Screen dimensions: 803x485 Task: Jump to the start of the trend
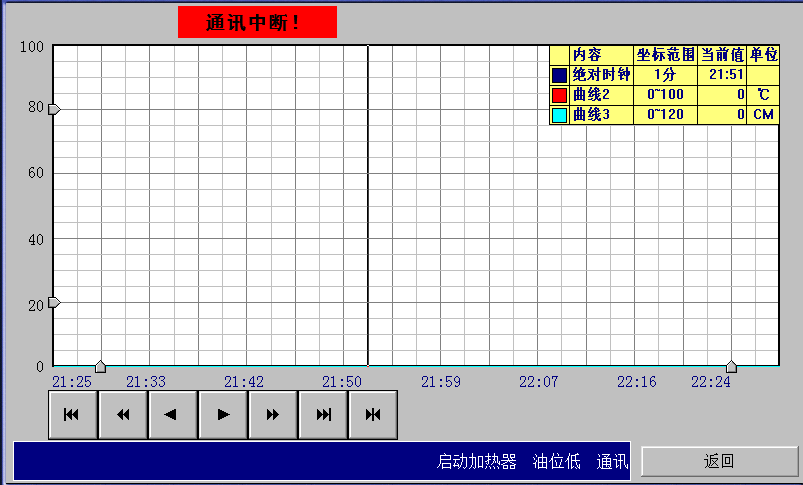73,415
